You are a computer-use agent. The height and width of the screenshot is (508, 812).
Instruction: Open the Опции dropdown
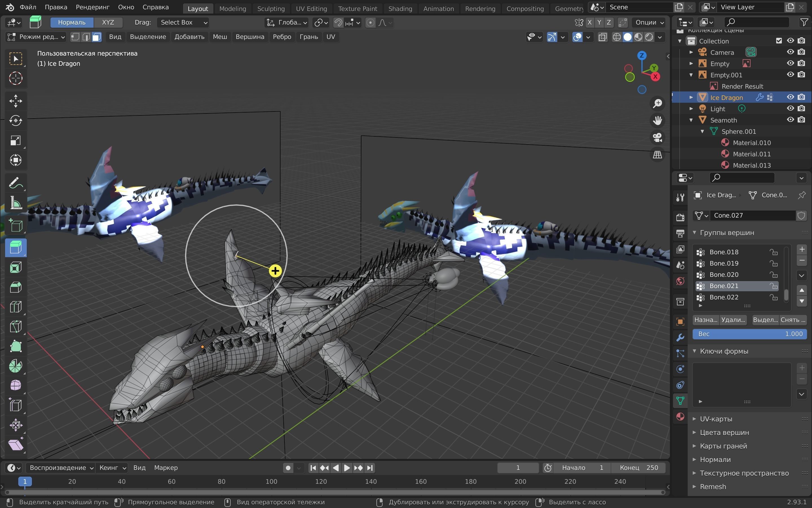point(649,23)
